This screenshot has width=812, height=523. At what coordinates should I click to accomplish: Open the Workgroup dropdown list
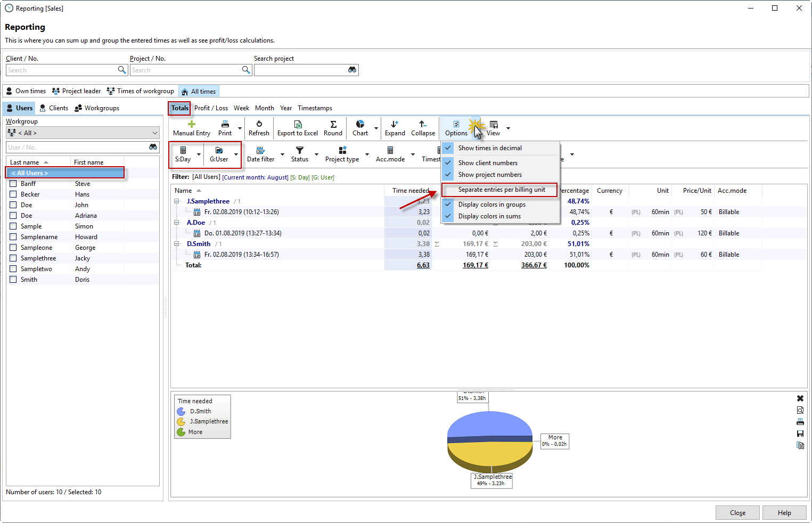pos(155,133)
